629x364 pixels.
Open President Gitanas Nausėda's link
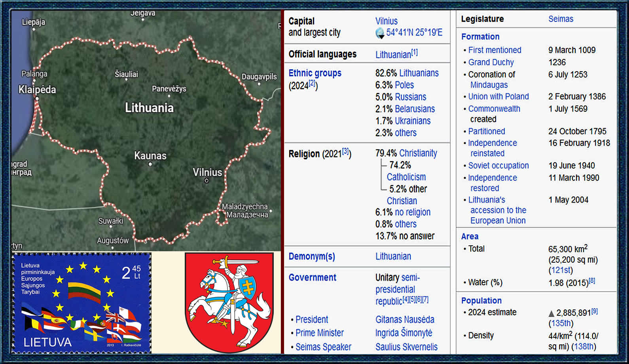coord(405,319)
